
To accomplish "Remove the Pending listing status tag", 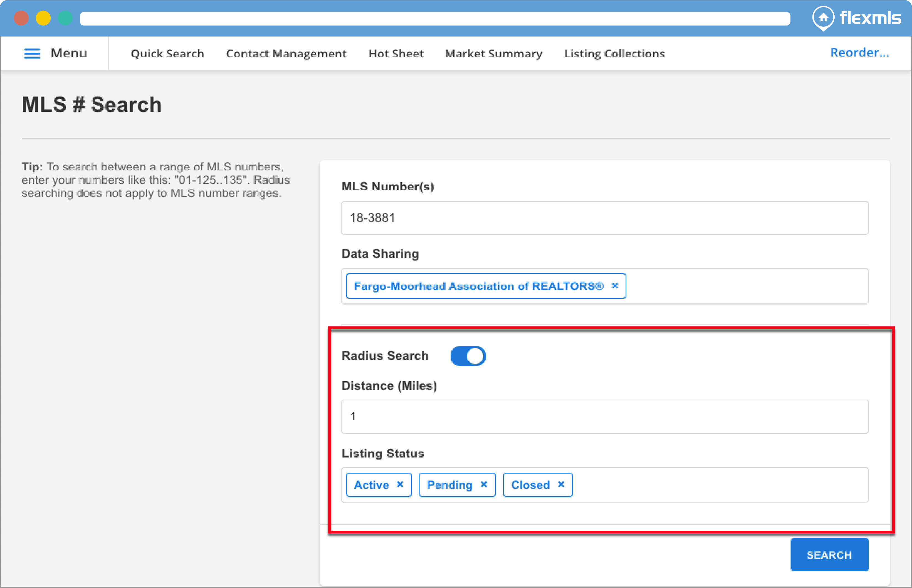I will click(484, 485).
